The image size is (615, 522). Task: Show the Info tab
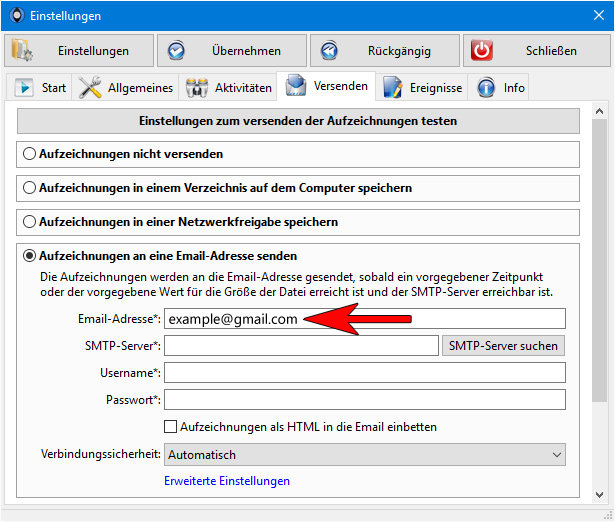tap(498, 87)
